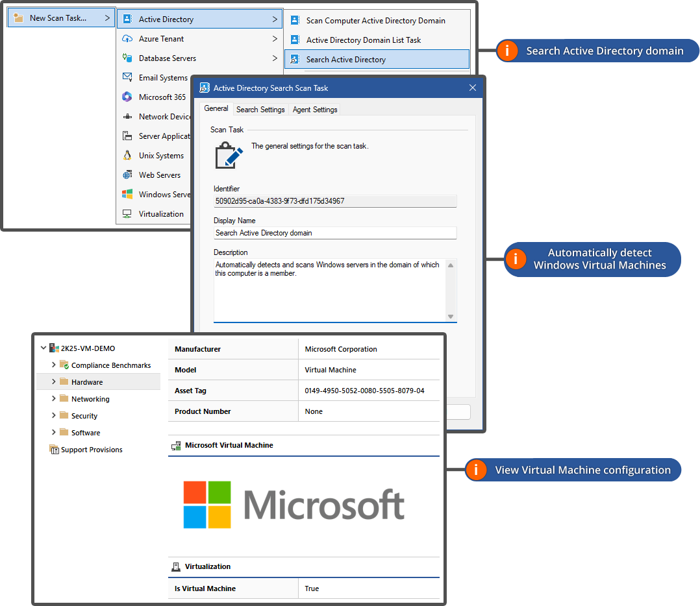The width and height of the screenshot is (700, 606).
Task: Click the Hardware folder icon
Action: [64, 382]
